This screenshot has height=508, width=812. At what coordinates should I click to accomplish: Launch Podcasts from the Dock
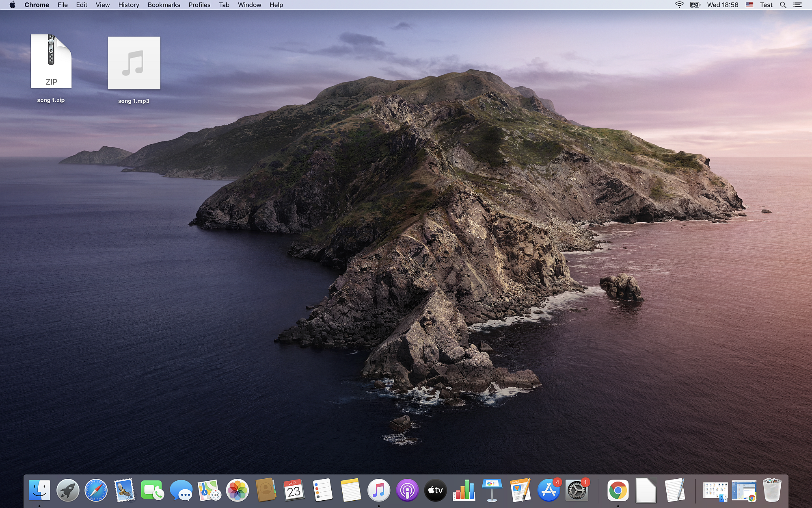click(407, 491)
